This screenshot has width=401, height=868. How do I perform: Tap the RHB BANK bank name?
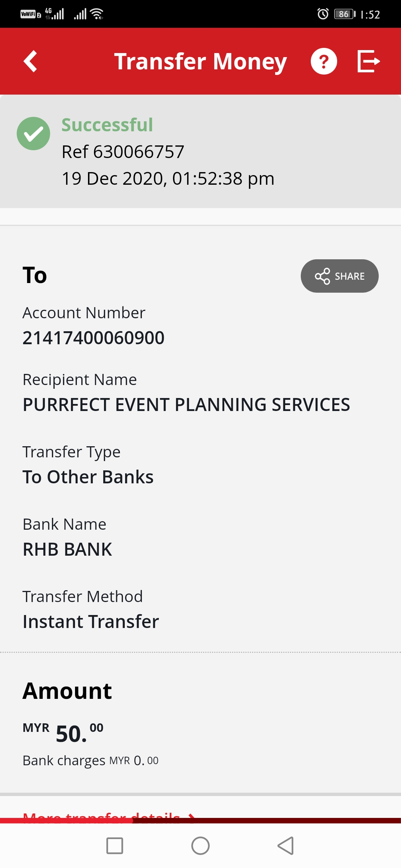point(67,549)
